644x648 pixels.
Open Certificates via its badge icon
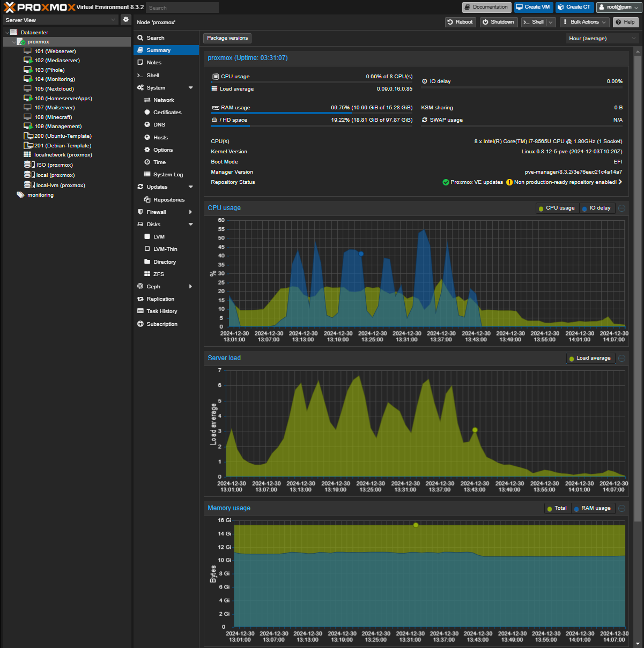[x=147, y=113]
